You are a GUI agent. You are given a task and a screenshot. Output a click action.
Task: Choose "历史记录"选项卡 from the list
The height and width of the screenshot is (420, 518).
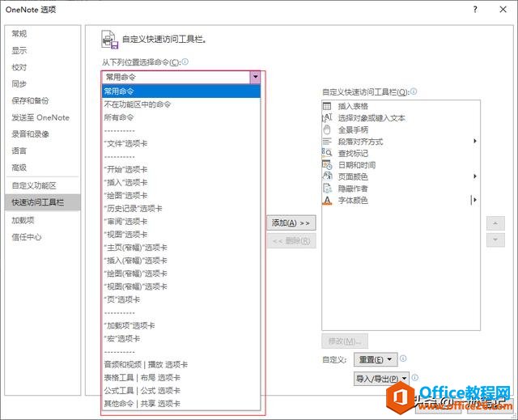point(181,209)
